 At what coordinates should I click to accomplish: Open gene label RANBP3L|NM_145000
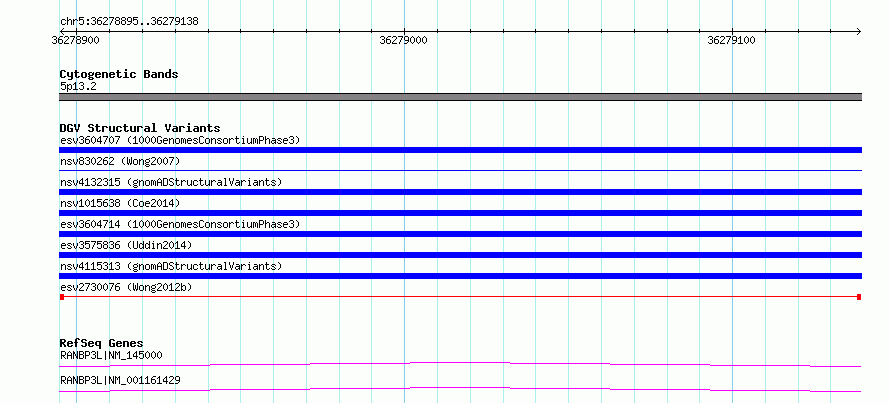click(111, 355)
